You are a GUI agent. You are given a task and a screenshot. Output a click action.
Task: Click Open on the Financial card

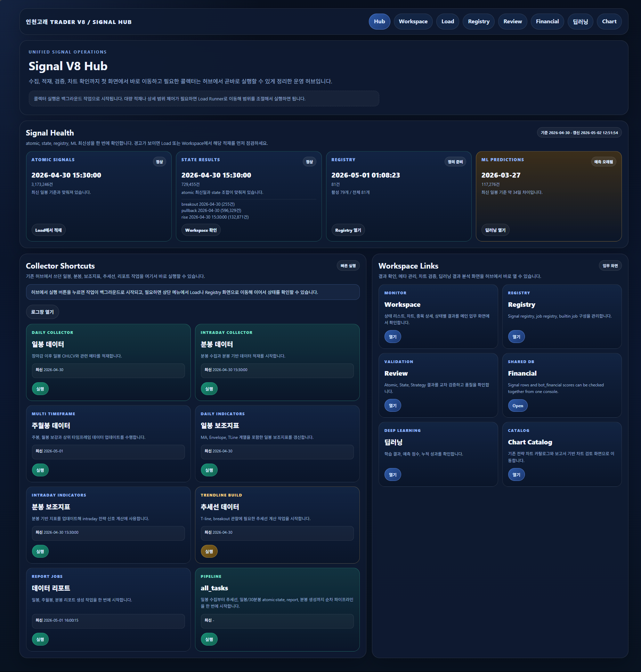coord(518,405)
